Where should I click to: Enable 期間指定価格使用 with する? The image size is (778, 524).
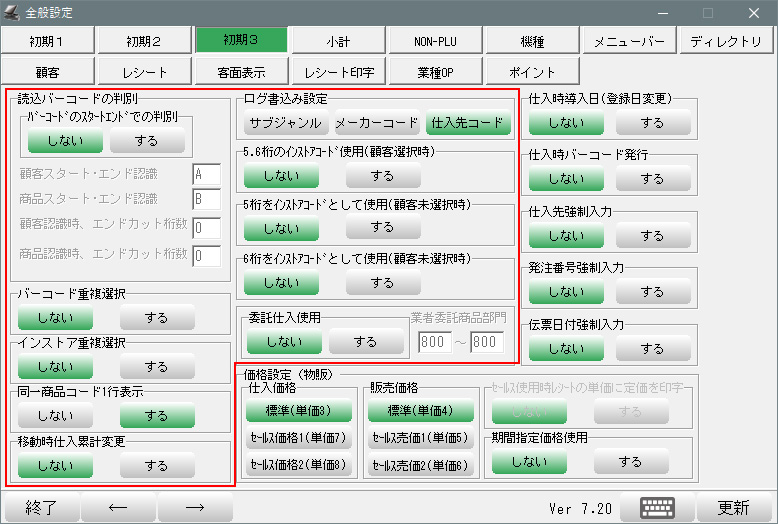[x=630, y=462]
